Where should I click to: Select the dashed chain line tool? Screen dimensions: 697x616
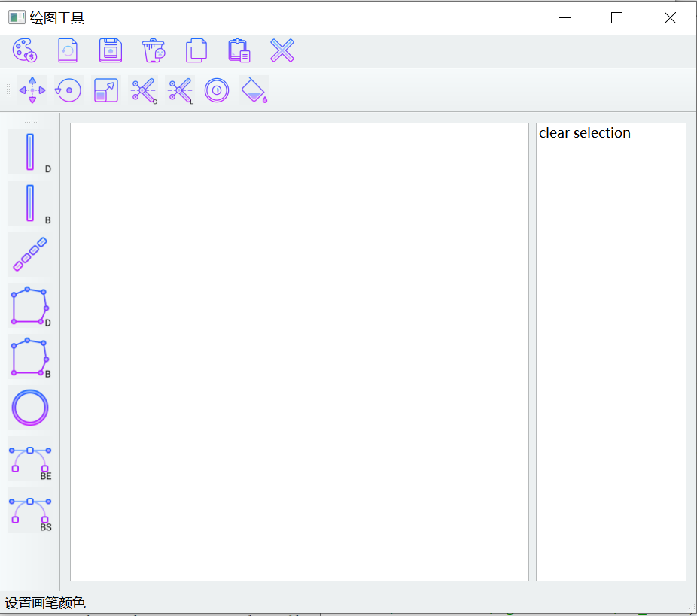(x=30, y=254)
